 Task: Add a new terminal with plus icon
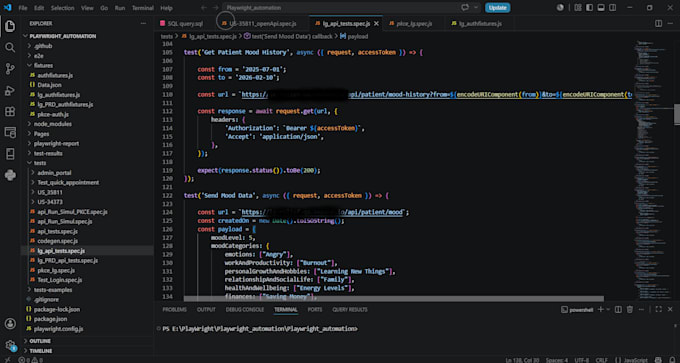601,309
